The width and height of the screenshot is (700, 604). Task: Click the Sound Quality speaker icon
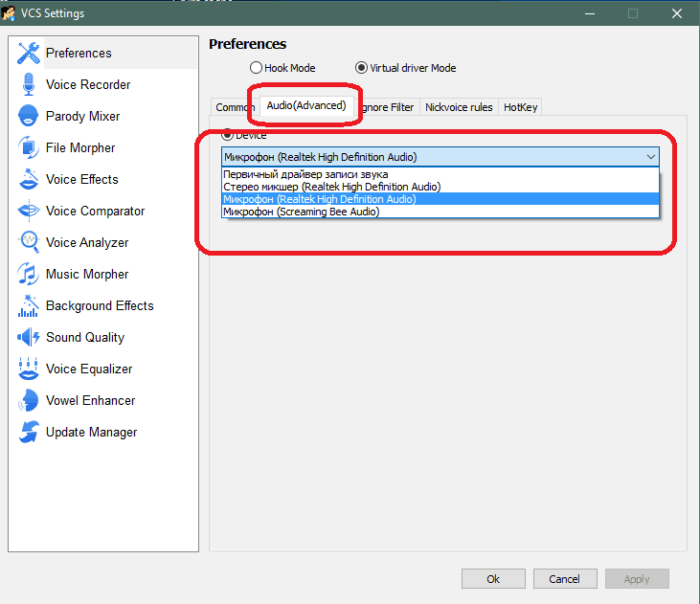pyautogui.click(x=28, y=337)
